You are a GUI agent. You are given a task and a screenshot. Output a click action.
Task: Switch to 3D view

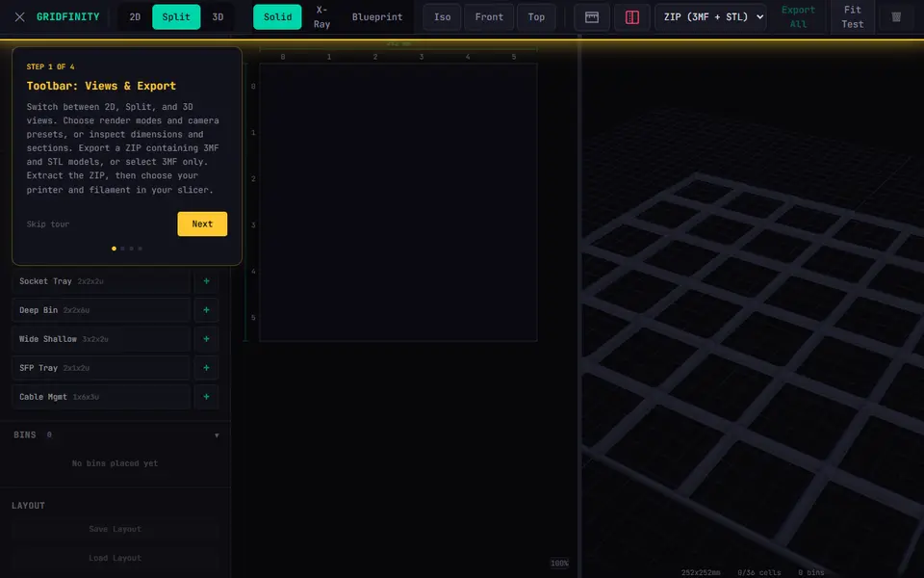coord(218,17)
